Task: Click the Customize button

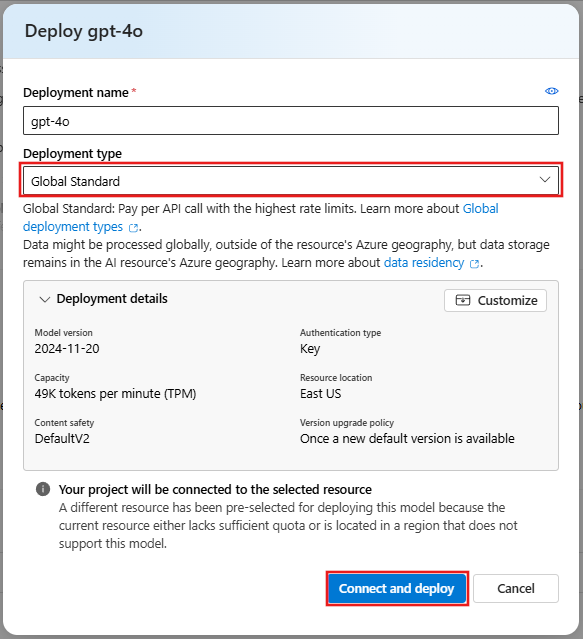Action: pos(495,300)
